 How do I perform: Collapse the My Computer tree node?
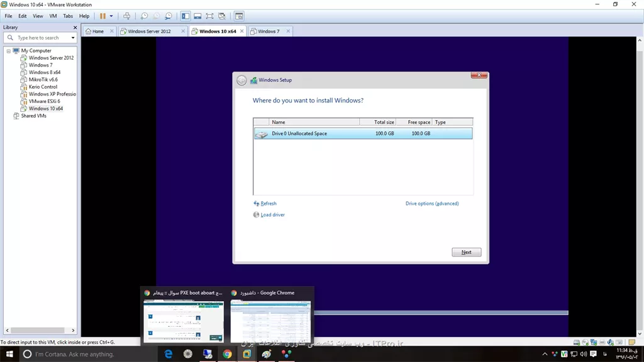pos(9,51)
